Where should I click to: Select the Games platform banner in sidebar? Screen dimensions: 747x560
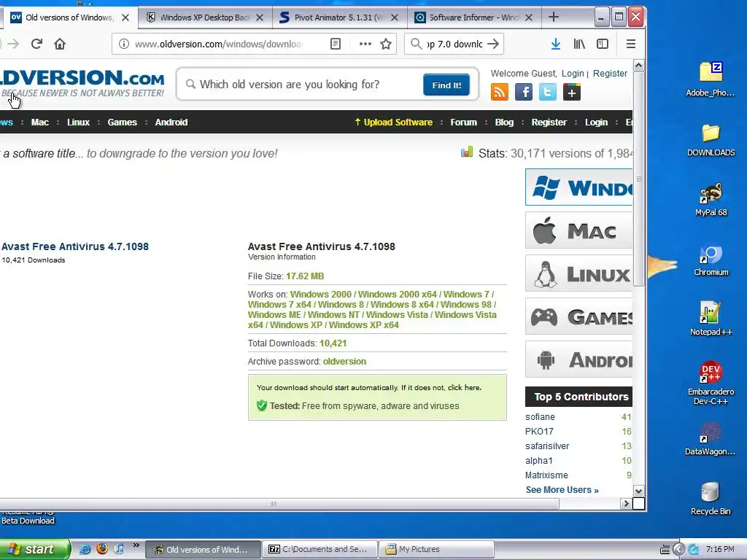[x=578, y=316]
